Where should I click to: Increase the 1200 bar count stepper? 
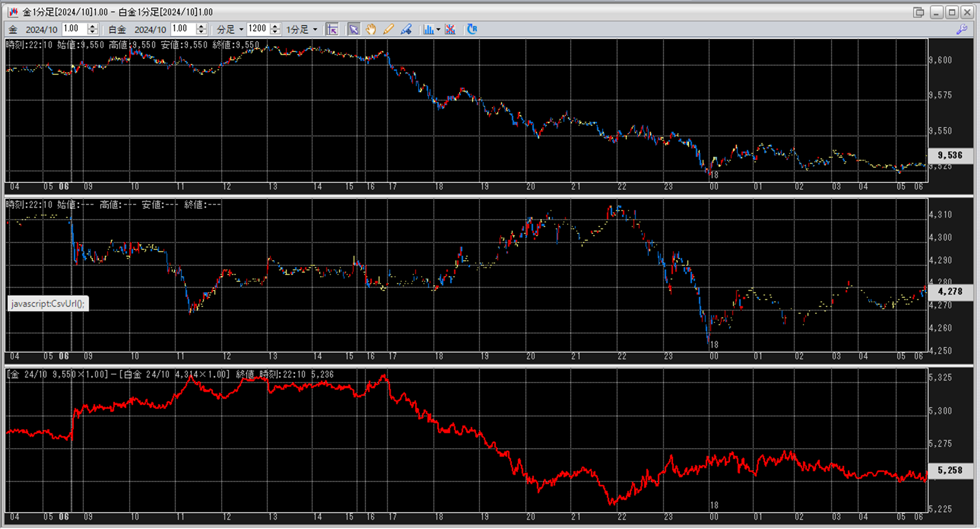click(275, 26)
